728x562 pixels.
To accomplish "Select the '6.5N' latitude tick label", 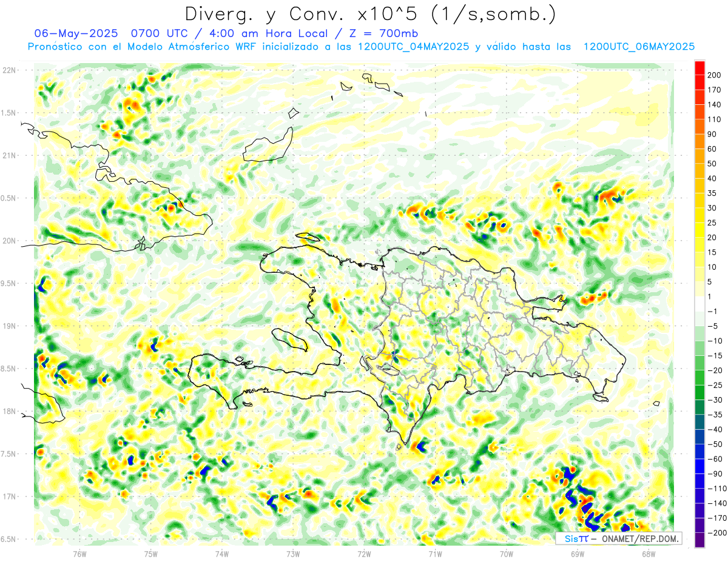I will [8, 539].
